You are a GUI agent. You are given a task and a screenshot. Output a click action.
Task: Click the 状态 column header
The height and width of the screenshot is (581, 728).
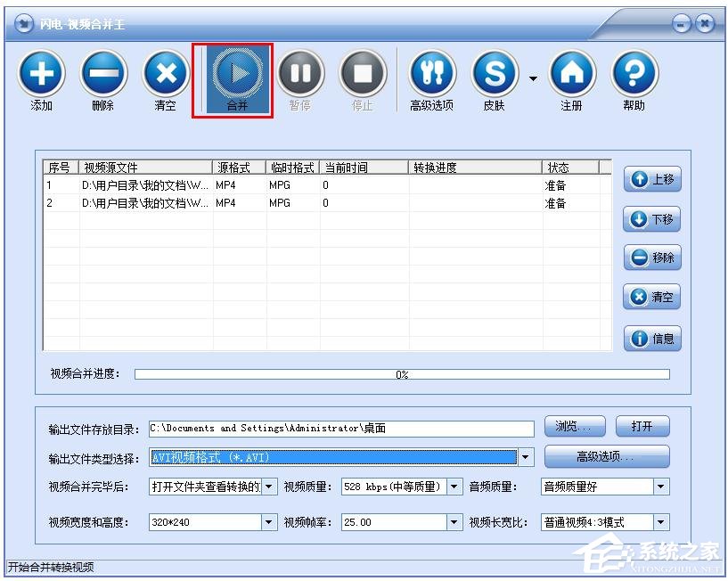[560, 167]
